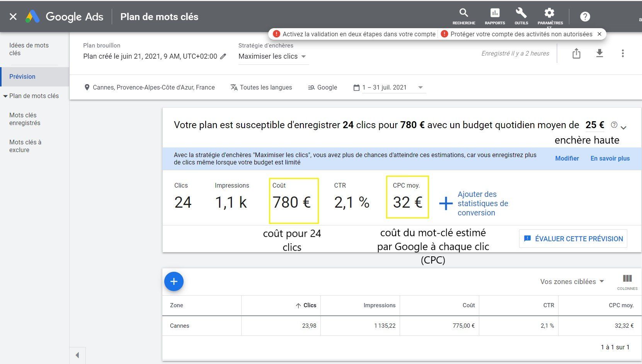Click the Évaluer cette prévision button

(573, 239)
